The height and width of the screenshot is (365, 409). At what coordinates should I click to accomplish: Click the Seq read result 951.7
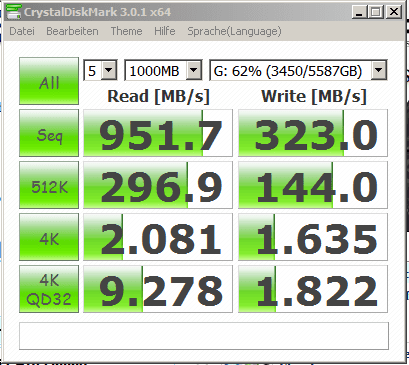(158, 133)
